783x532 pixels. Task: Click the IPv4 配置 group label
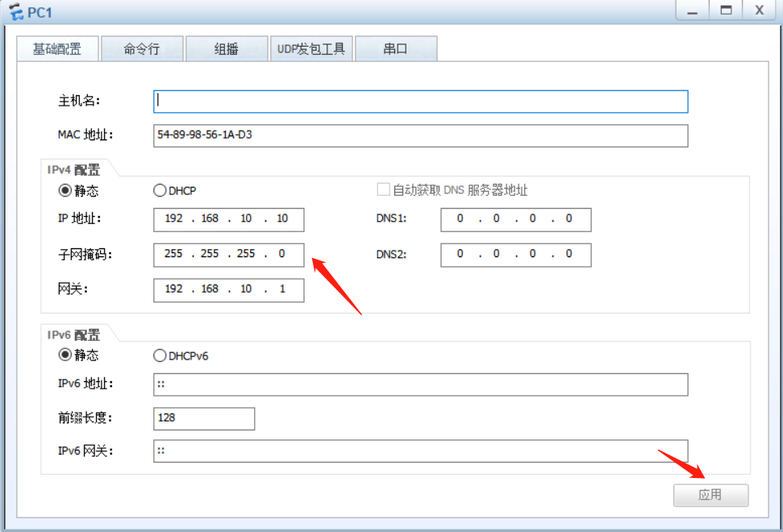click(74, 170)
